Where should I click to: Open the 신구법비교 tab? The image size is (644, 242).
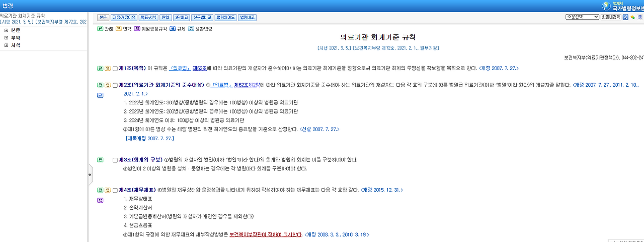[202, 17]
